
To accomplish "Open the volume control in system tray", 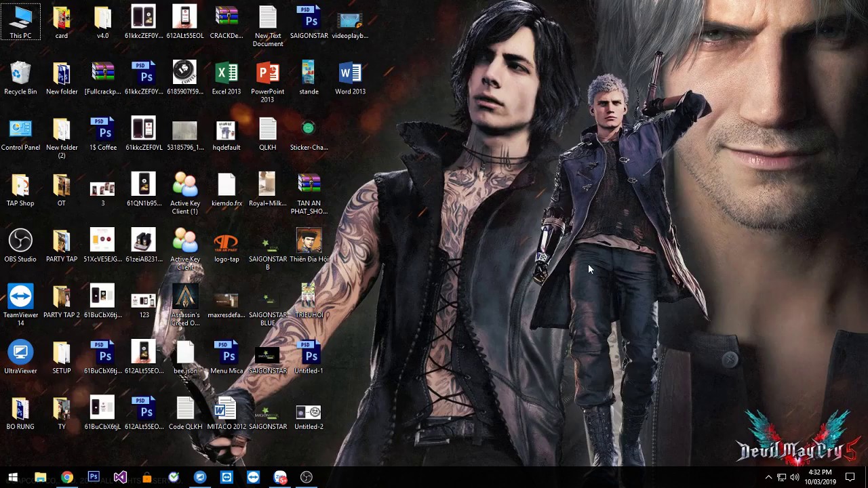I will (794, 477).
